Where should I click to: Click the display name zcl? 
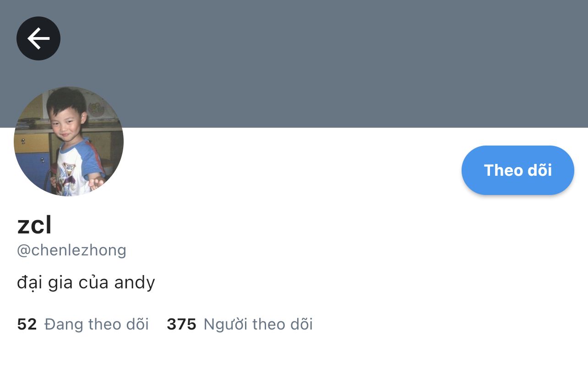click(34, 225)
